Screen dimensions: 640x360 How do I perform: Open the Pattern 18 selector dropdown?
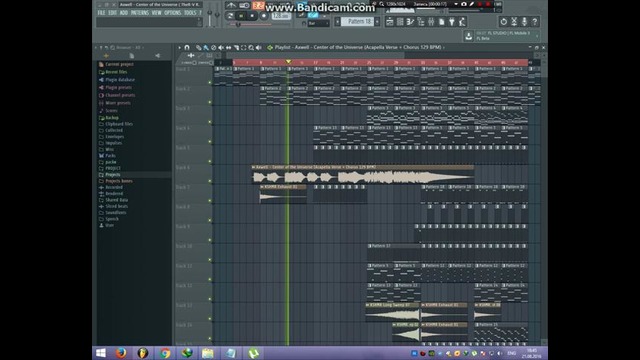click(x=357, y=22)
